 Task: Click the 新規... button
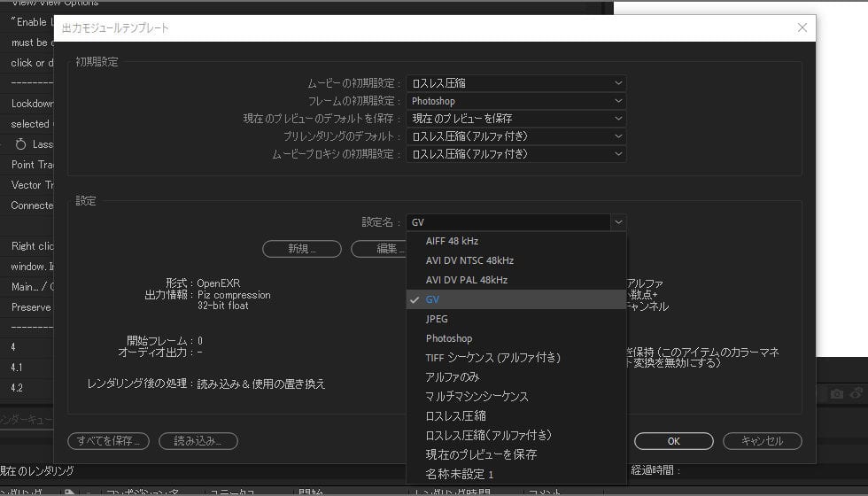[302, 249]
